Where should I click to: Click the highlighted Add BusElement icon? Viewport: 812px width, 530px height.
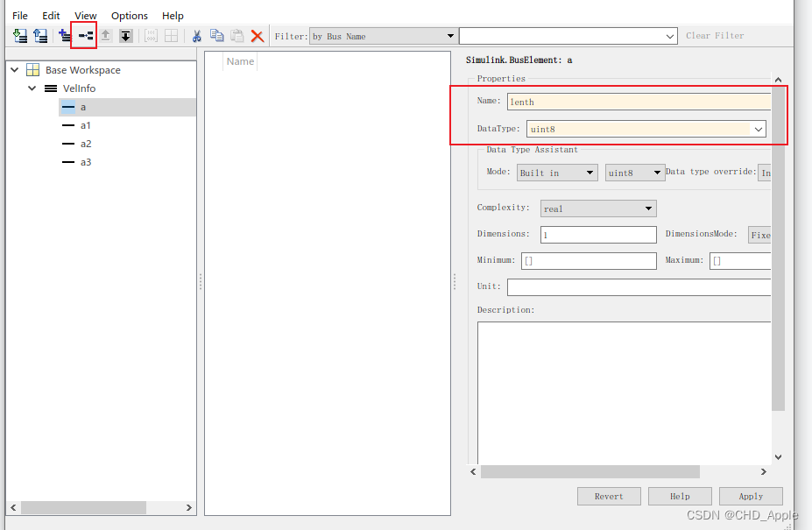[84, 35]
